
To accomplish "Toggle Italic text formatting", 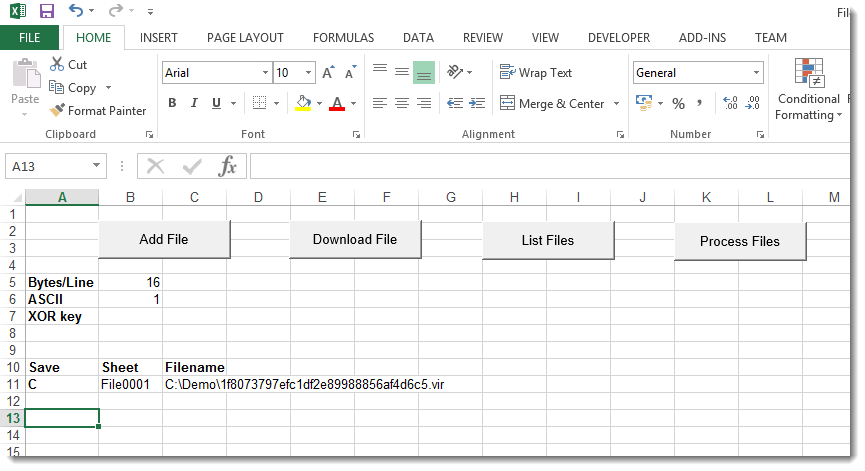I will 194,103.
